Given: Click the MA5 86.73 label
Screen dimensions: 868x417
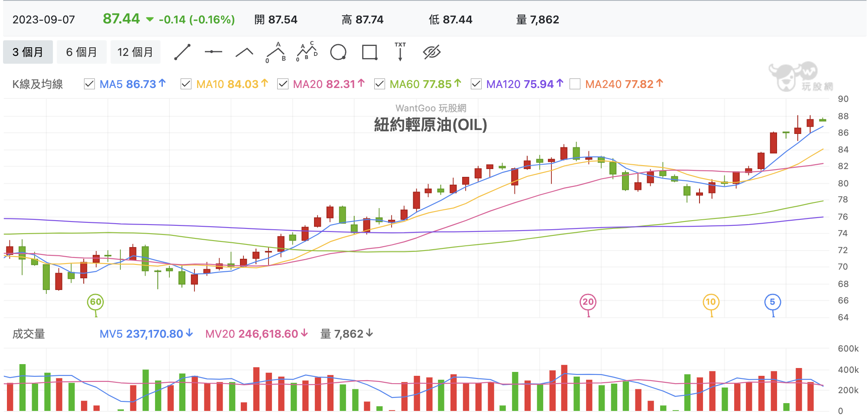Looking at the screenshot, I should point(133,84).
